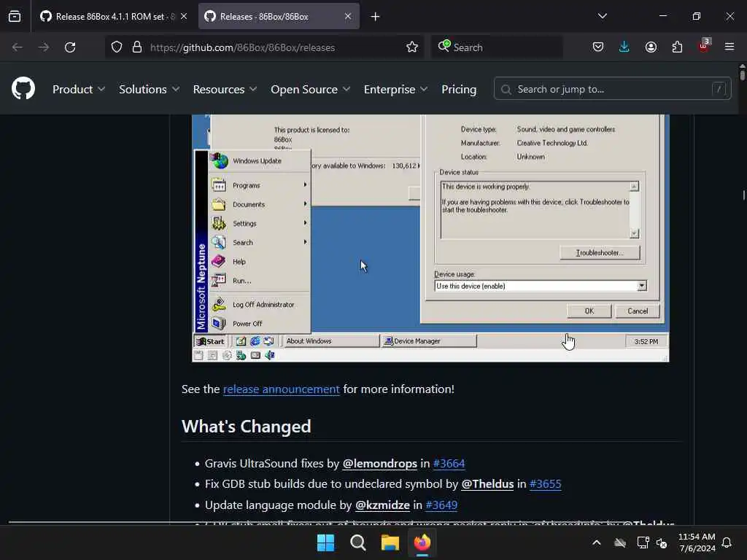Open the Firefox downloads panel
The image size is (747, 560).
(x=624, y=47)
